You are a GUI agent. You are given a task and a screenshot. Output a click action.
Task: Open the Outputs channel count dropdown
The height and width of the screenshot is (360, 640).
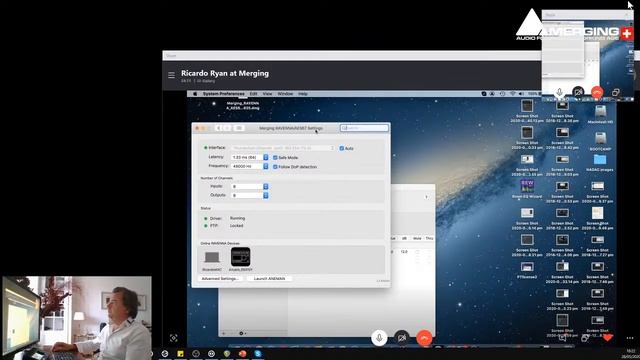coord(250,196)
